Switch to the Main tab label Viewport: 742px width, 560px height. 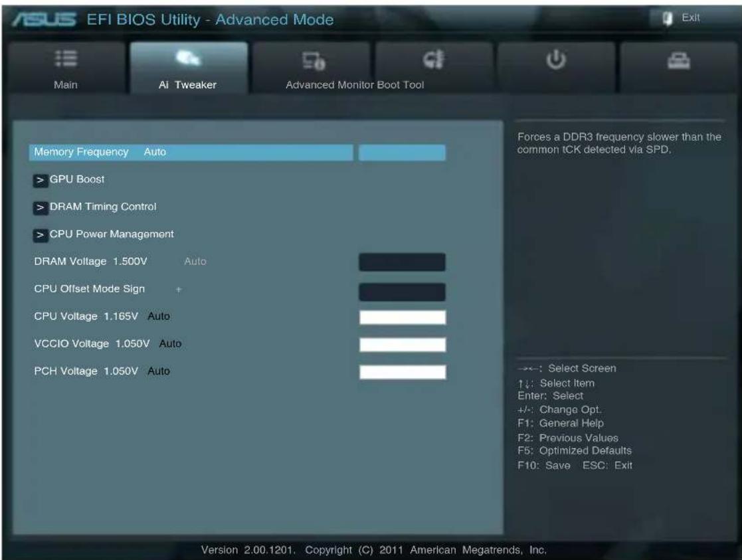click(66, 85)
